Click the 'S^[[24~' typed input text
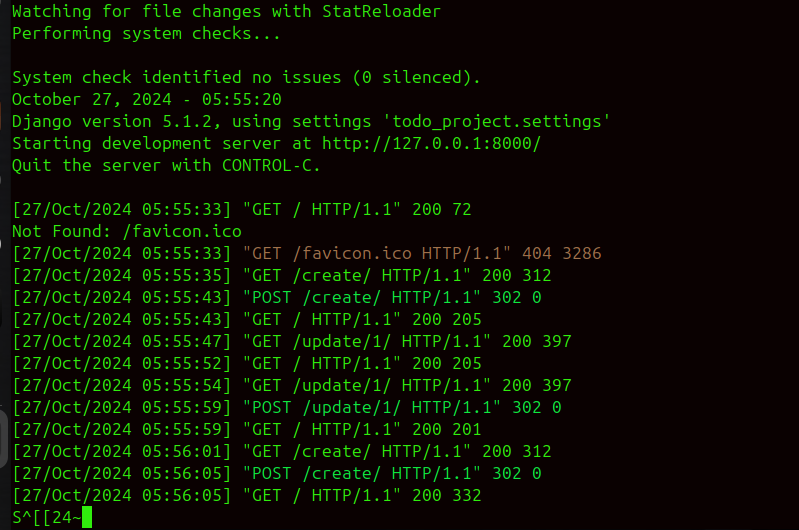 tap(47, 517)
